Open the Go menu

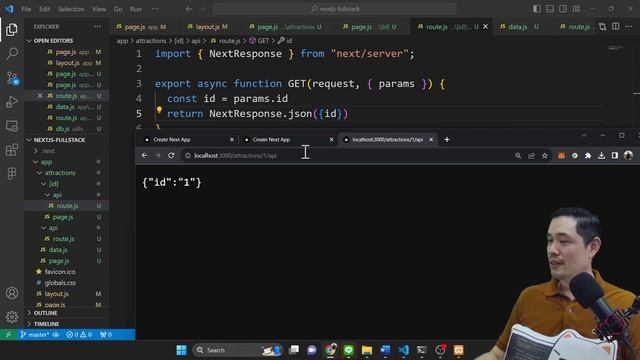pos(118,9)
